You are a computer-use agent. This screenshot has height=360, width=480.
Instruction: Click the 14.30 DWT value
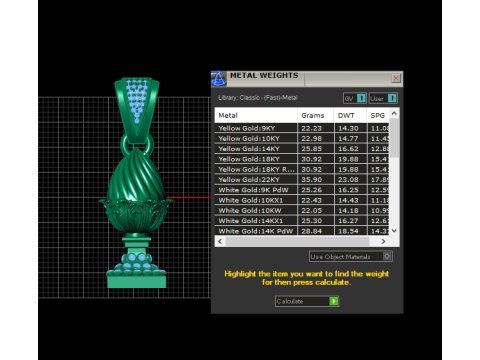[x=348, y=128]
